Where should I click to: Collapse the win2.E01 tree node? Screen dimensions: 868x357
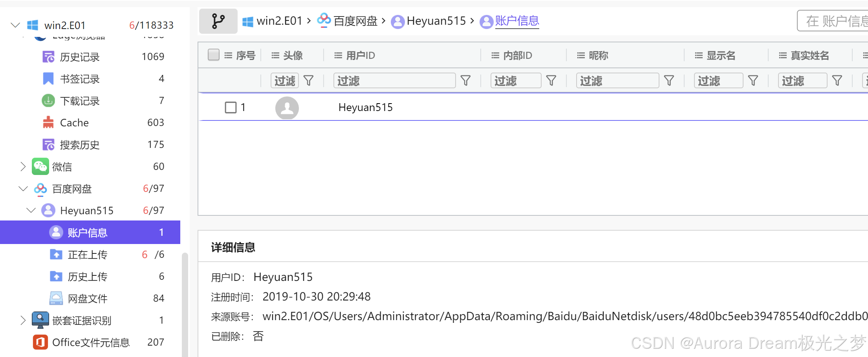15,25
